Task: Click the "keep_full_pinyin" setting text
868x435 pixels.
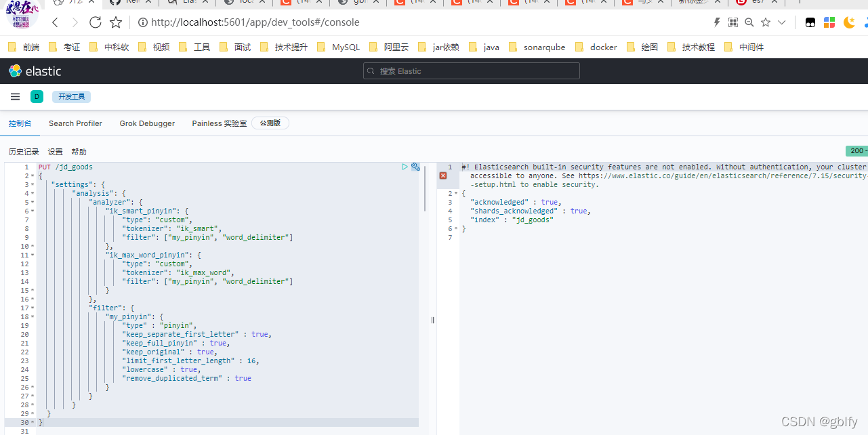Action: pos(163,343)
